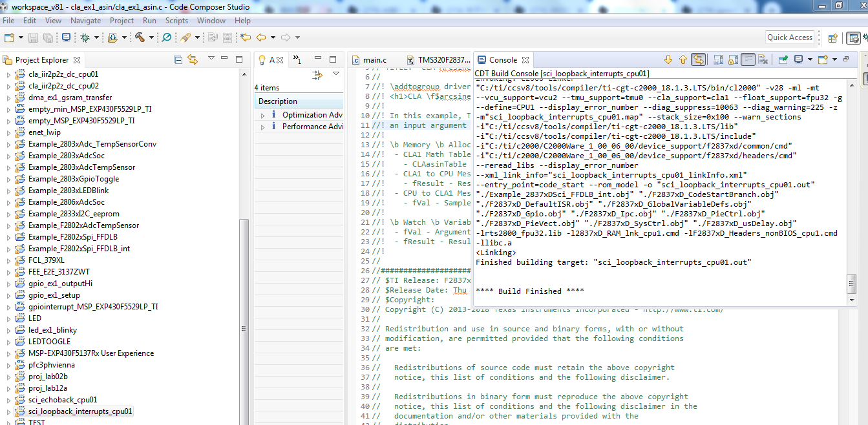Expand the Optimization Advice item
This screenshot has width=868, height=425.
(262, 115)
